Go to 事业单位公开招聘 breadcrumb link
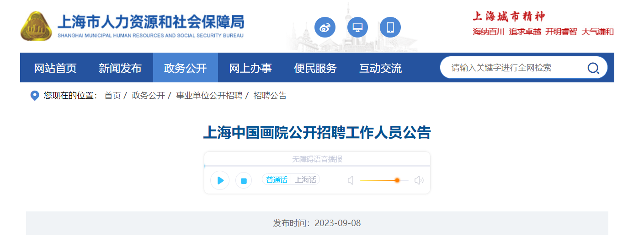This screenshot has height=243, width=644. pyautogui.click(x=209, y=96)
